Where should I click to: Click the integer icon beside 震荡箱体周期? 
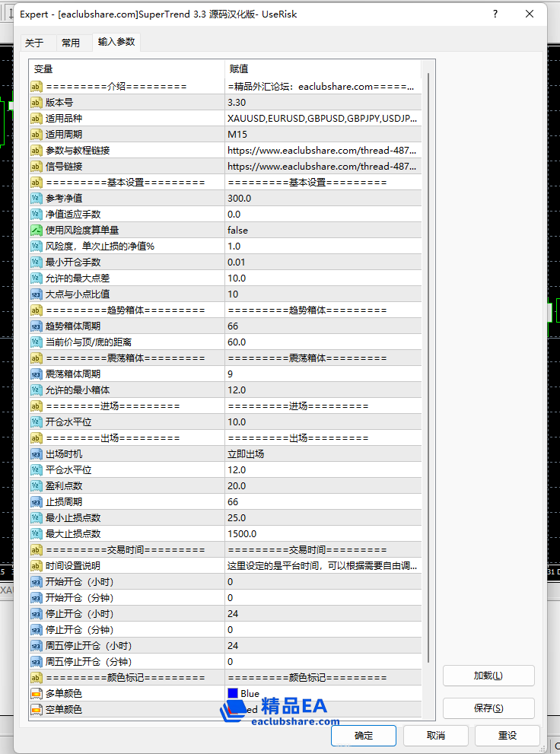click(x=37, y=374)
